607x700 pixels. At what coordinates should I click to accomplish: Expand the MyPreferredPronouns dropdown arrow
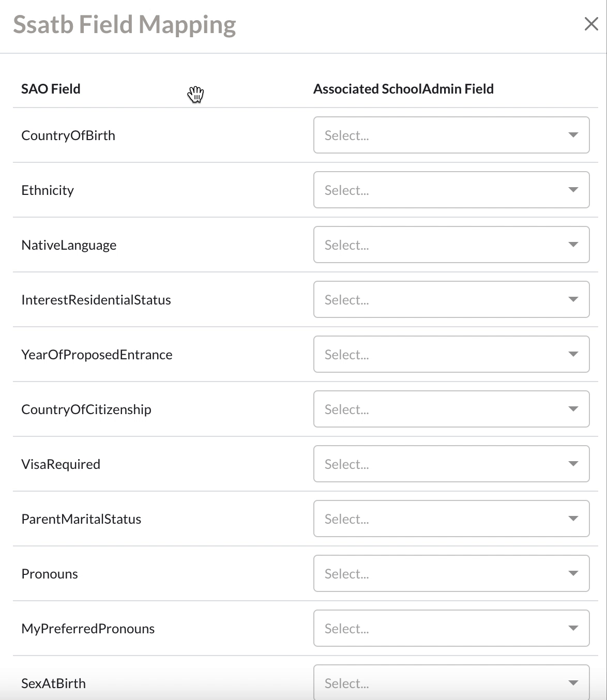573,628
